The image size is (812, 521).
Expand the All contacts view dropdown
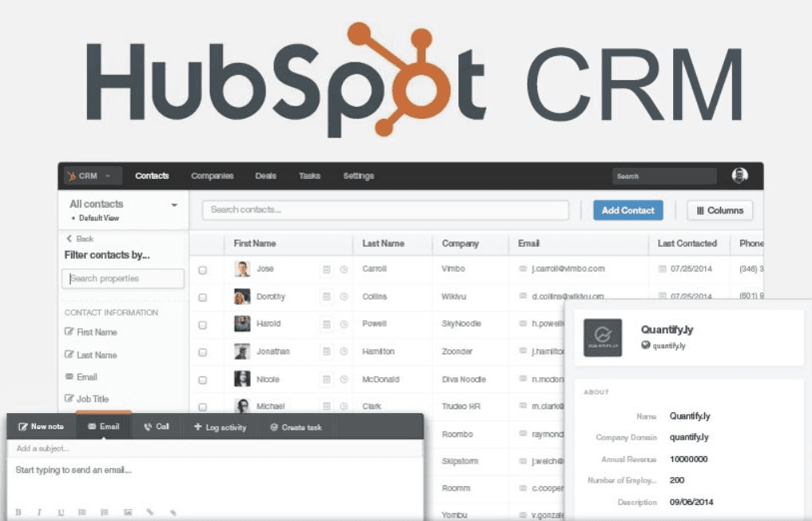point(174,205)
